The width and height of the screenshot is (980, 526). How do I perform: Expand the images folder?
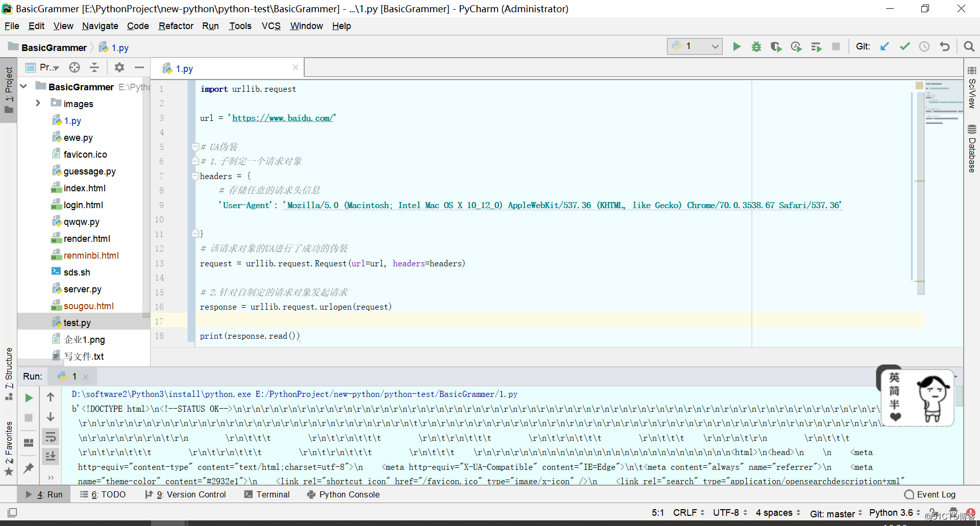coord(38,103)
